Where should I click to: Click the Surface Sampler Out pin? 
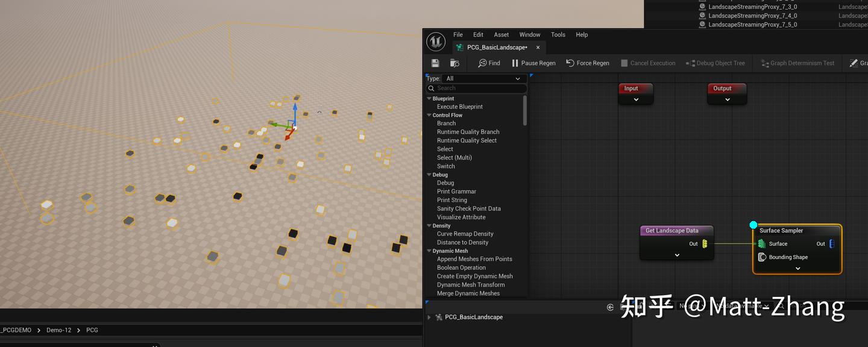click(832, 244)
